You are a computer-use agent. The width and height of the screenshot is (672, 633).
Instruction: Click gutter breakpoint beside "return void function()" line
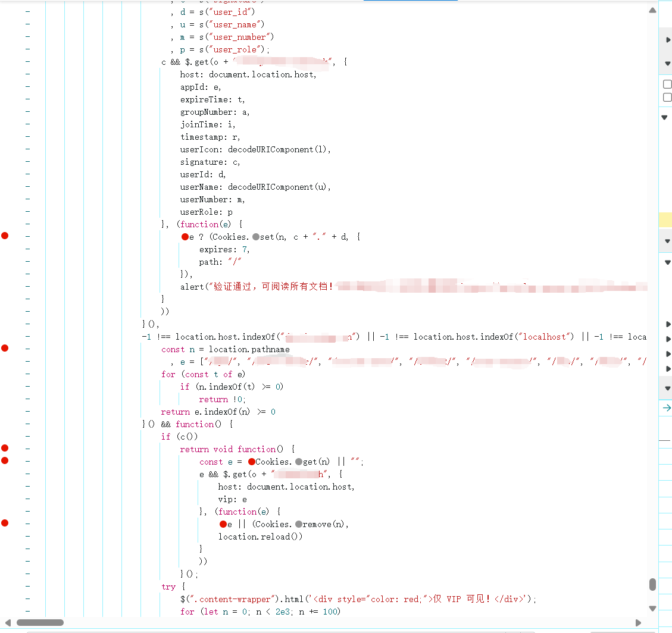point(5,449)
